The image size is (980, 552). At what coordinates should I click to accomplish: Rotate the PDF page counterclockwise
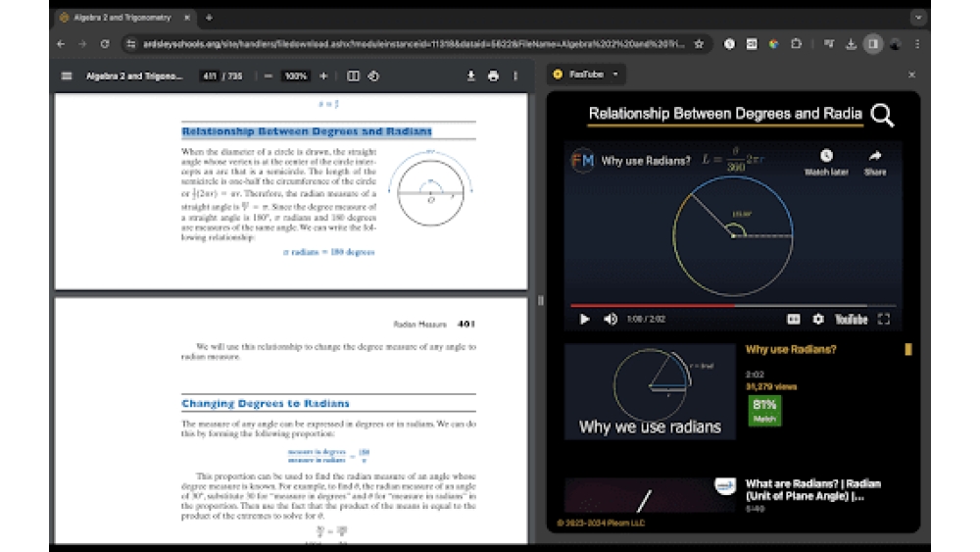[x=373, y=75]
